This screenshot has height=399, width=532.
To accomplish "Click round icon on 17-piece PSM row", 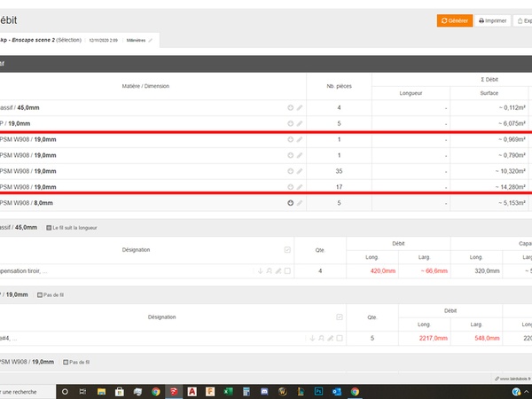I will 290,187.
